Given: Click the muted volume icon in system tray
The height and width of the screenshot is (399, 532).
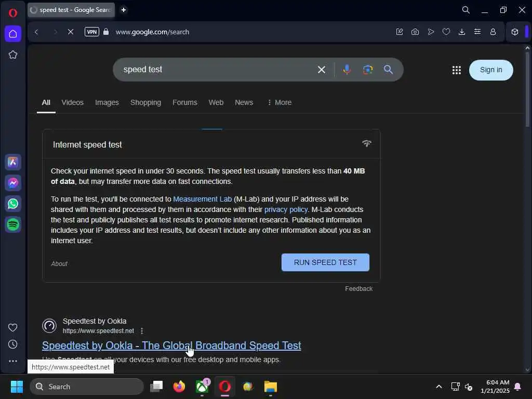Looking at the screenshot, I should [469, 387].
